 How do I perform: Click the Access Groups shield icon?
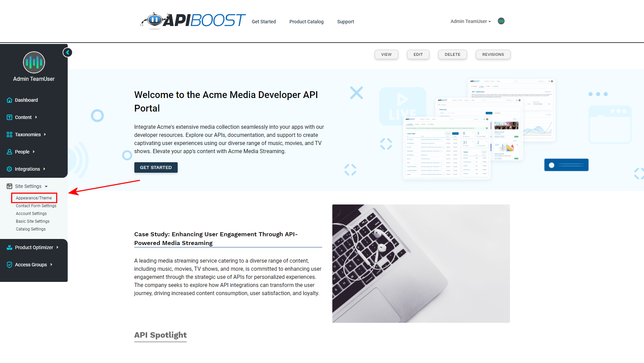(9, 265)
